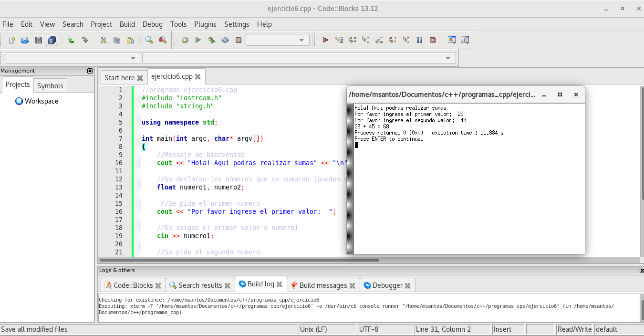Open the build target dropdown
Image resolution: width=644 pixels, height=336 pixels.
[277, 40]
